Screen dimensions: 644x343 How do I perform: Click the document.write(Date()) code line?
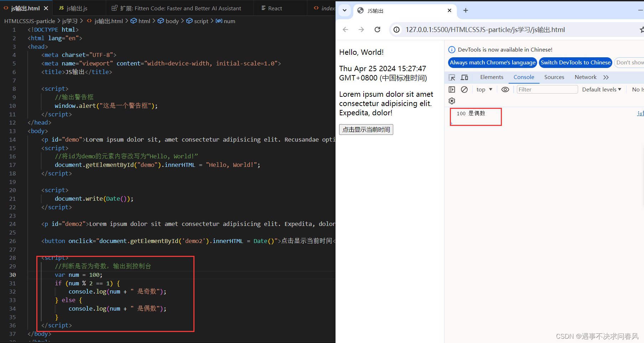[94, 199]
